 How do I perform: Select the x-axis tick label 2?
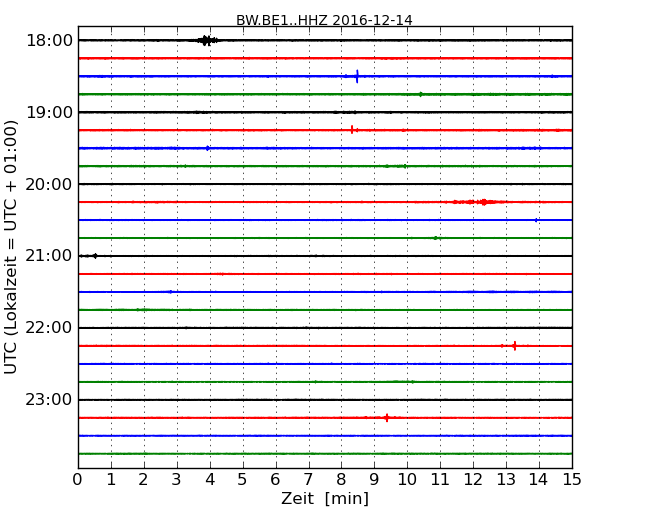click(143, 479)
